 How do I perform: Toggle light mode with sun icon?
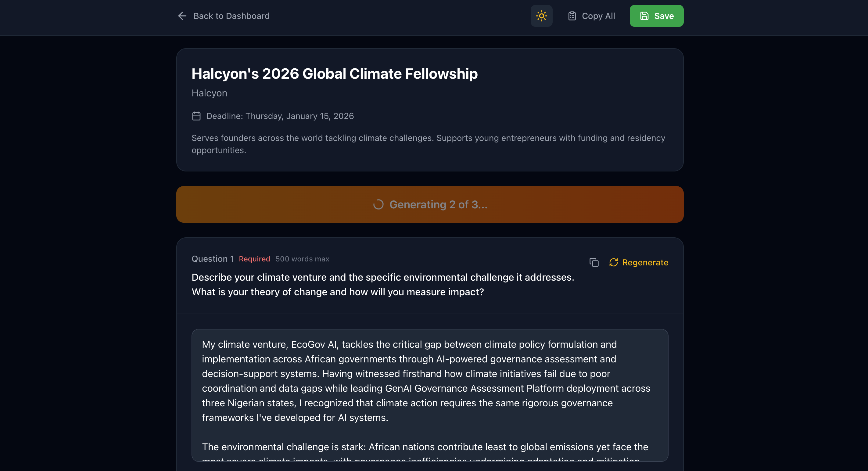pyautogui.click(x=541, y=16)
